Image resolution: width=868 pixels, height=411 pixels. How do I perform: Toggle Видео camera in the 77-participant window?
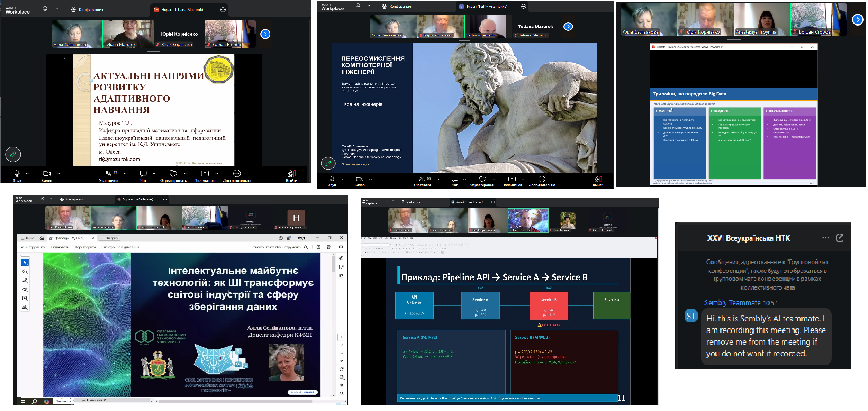[46, 173]
